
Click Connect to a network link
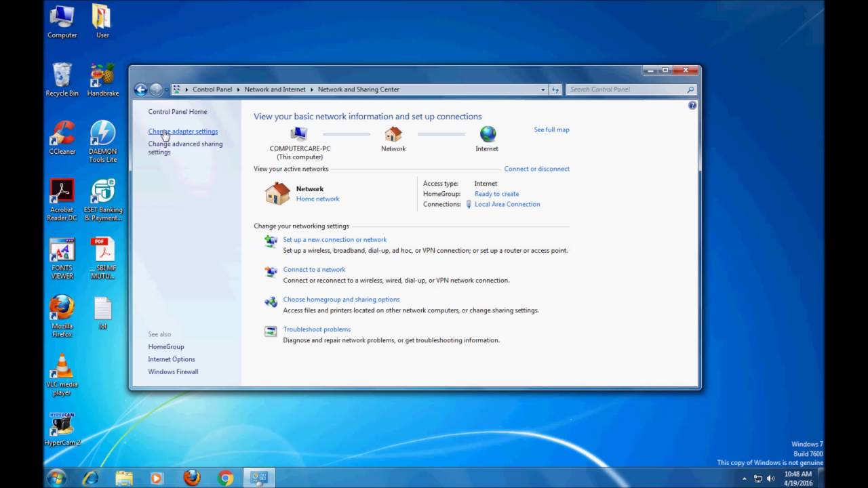pos(314,269)
